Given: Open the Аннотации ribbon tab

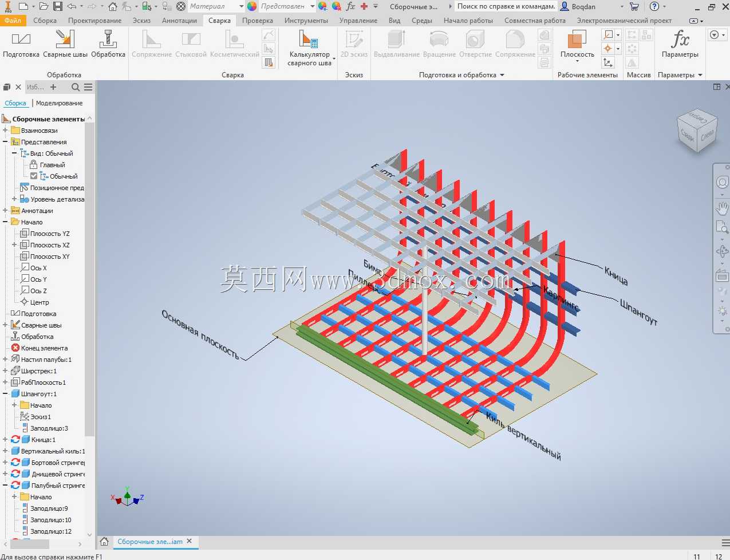Looking at the screenshot, I should pyautogui.click(x=179, y=21).
